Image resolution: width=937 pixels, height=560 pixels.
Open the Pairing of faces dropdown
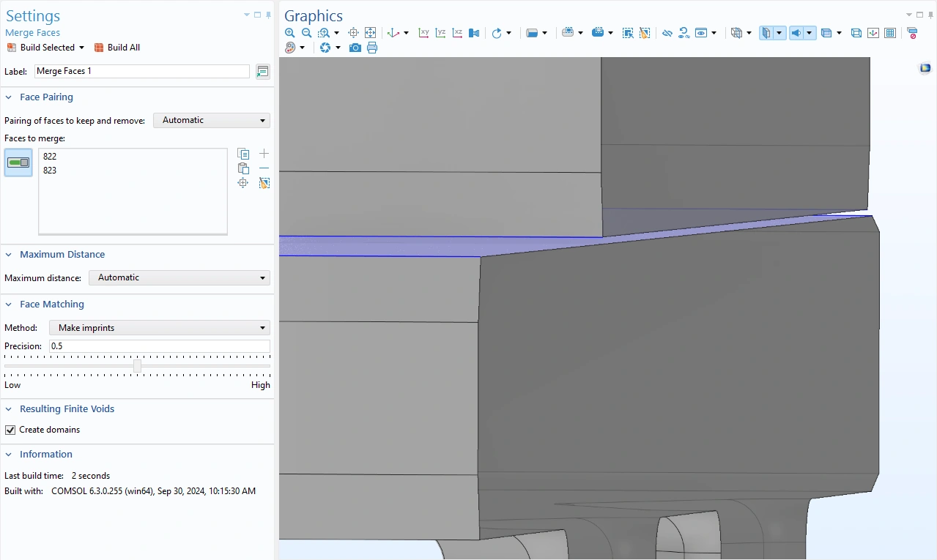(x=211, y=120)
